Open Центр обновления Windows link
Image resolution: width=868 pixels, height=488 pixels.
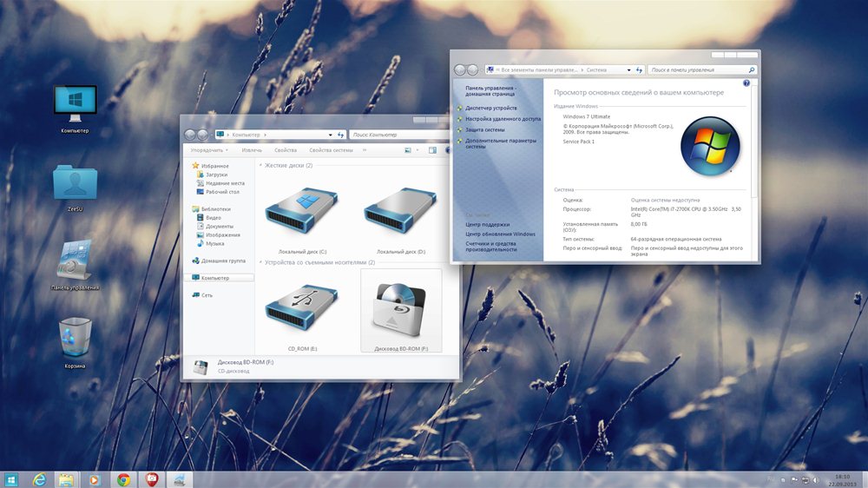click(x=500, y=234)
